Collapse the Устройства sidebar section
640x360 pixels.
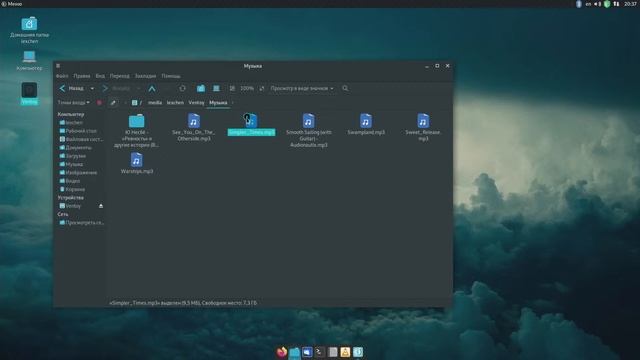point(70,198)
